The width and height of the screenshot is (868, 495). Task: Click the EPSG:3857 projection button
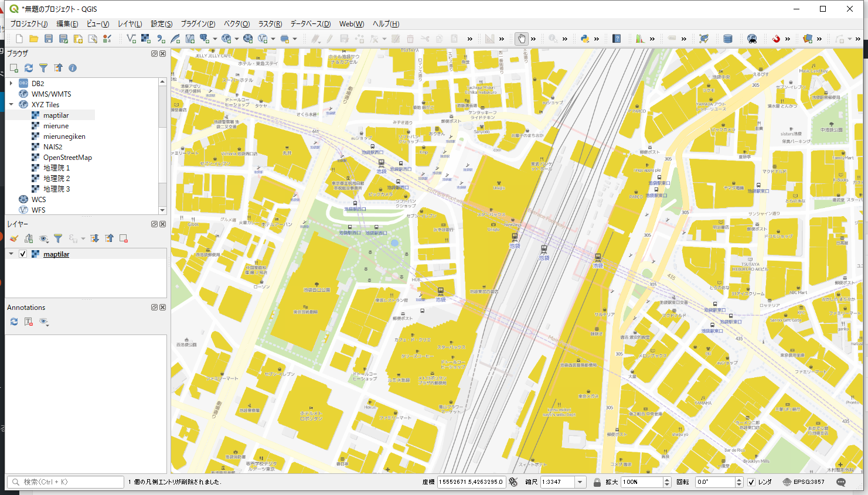(x=804, y=482)
